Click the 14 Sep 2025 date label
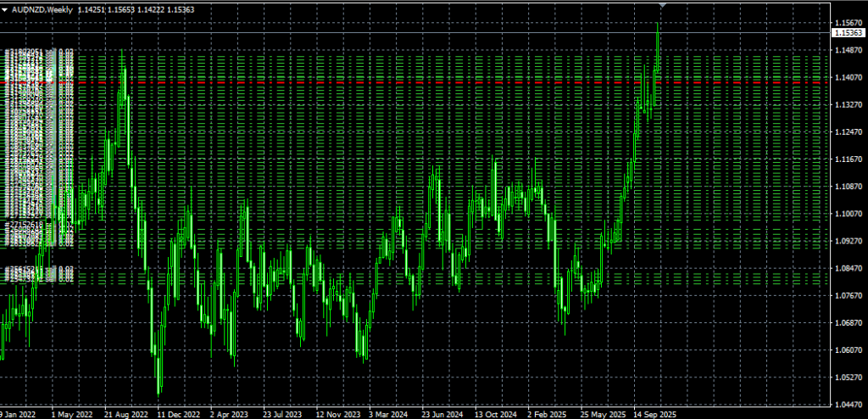The width and height of the screenshot is (868, 419). coord(654,415)
